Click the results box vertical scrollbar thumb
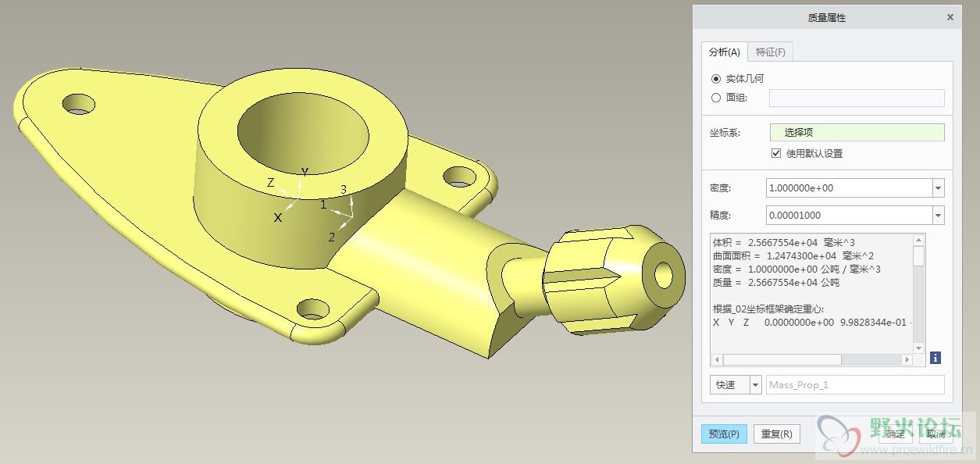This screenshot has width=980, height=464. click(919, 255)
